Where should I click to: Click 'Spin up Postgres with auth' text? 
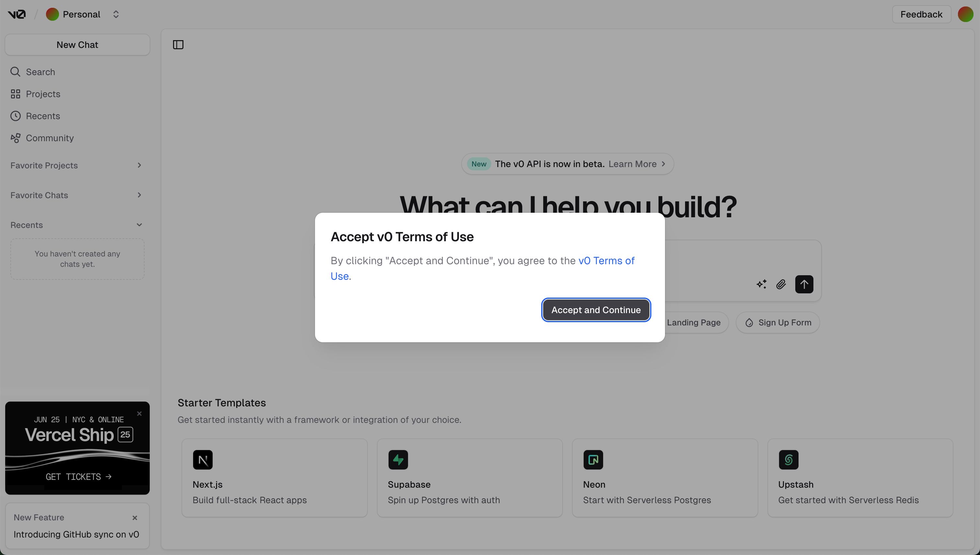point(444,500)
